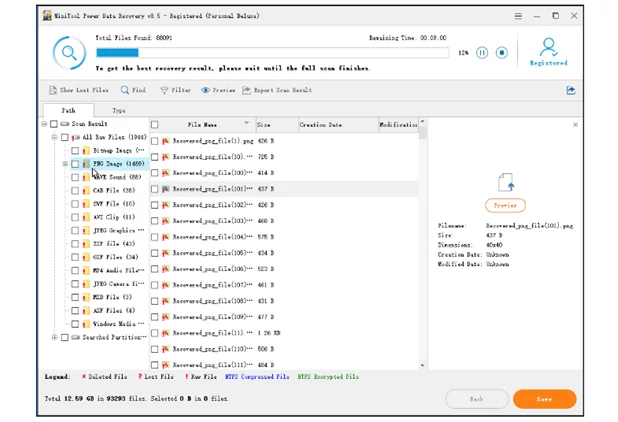Image resolution: width=618 pixels, height=422 pixels.
Task: Click the orange Save button
Action: (544, 398)
